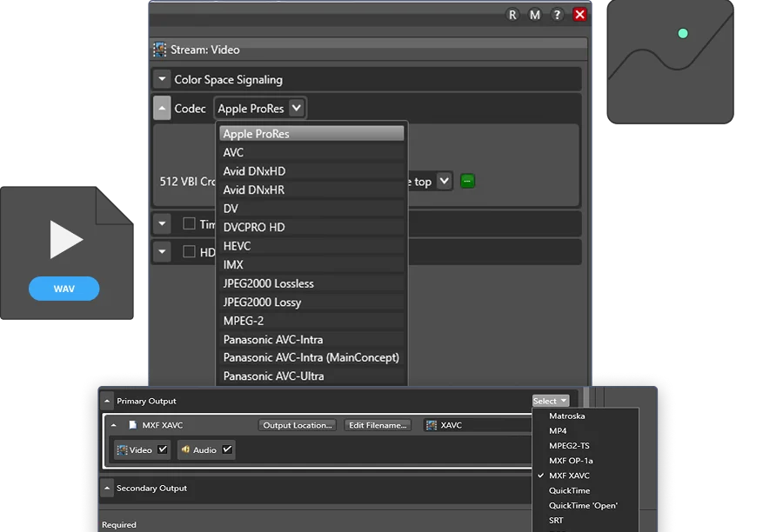This screenshot has height=532, width=763.
Task: Choose Panasonic AVC-Intra (MainConcept) codec
Action: (311, 357)
